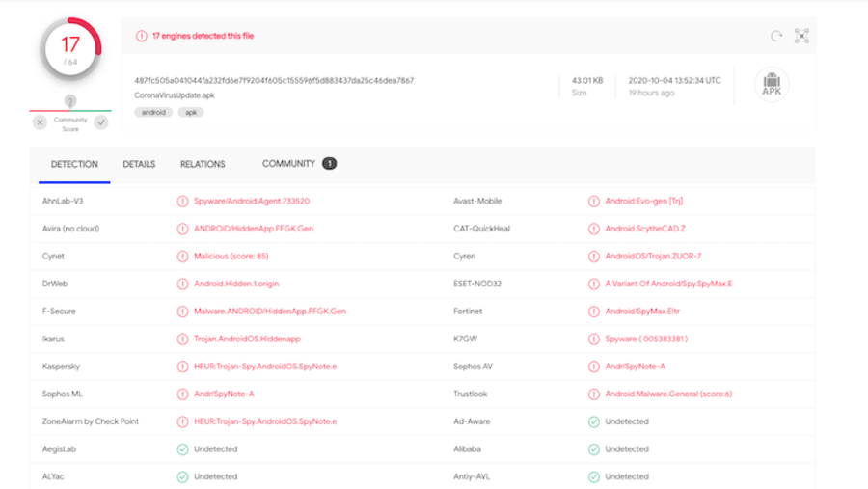Click Avira's ANDROID/HiddenApp.FFGK.Gen result

254,229
